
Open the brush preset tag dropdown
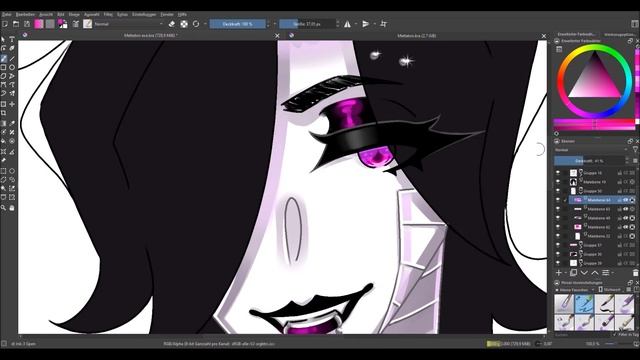point(575,290)
